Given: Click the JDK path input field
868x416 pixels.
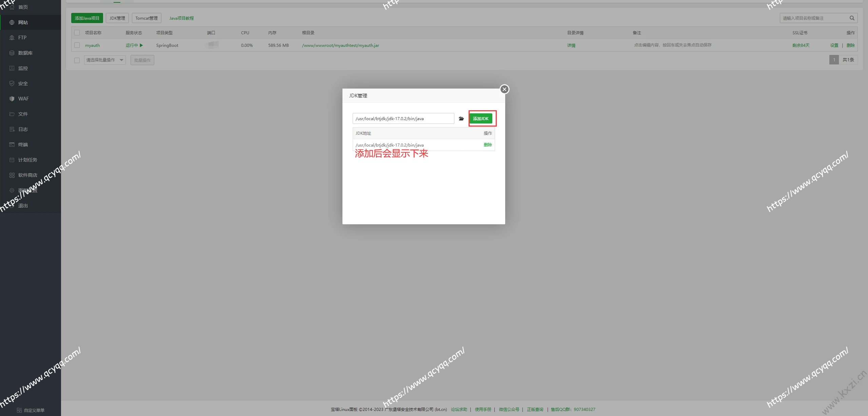Looking at the screenshot, I should [403, 119].
